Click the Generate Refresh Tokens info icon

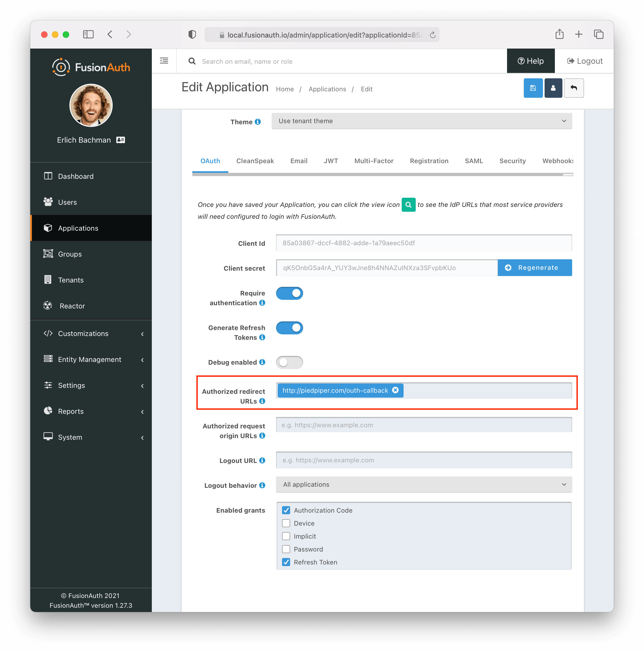click(262, 337)
